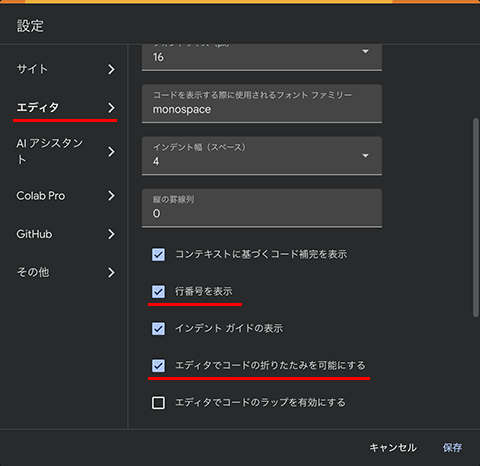The image size is (480, 466).
Task: Select the エディタ settings section
Action: (x=65, y=108)
